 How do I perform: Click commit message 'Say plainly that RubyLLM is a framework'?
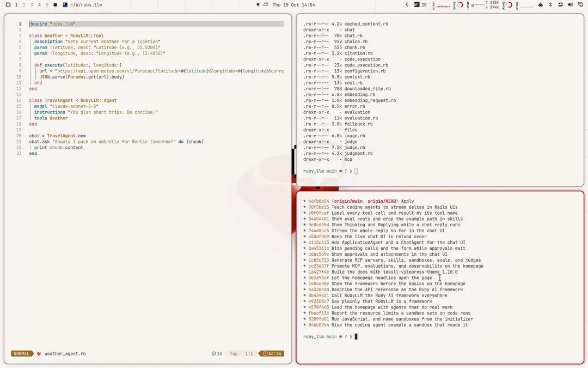(381, 301)
